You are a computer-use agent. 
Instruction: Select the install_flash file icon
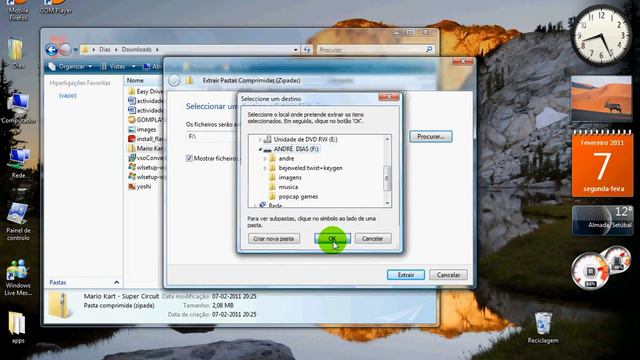click(131, 139)
